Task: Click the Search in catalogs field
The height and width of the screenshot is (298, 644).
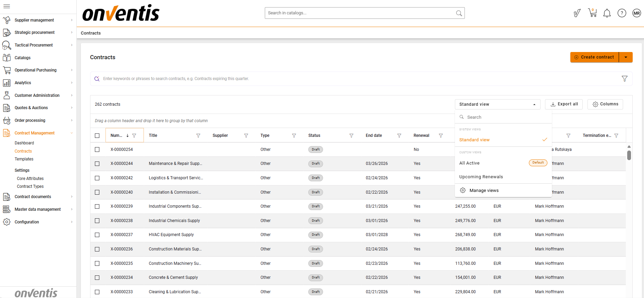Action: pyautogui.click(x=360, y=13)
